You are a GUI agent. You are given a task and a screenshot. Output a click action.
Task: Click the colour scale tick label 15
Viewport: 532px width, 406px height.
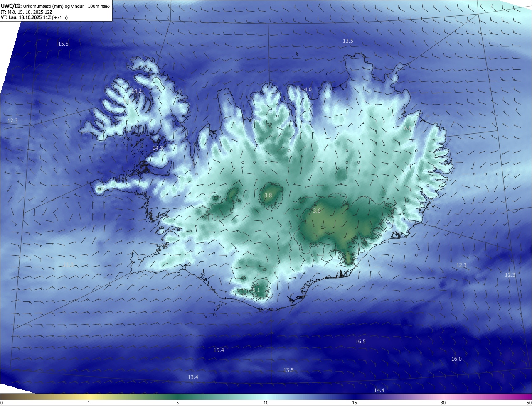pyautogui.click(x=355, y=403)
